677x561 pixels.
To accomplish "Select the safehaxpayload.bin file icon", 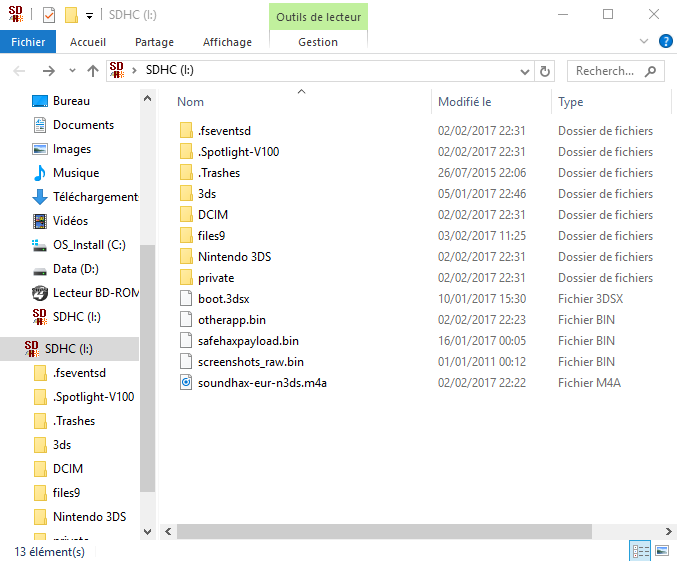I will point(186,341).
